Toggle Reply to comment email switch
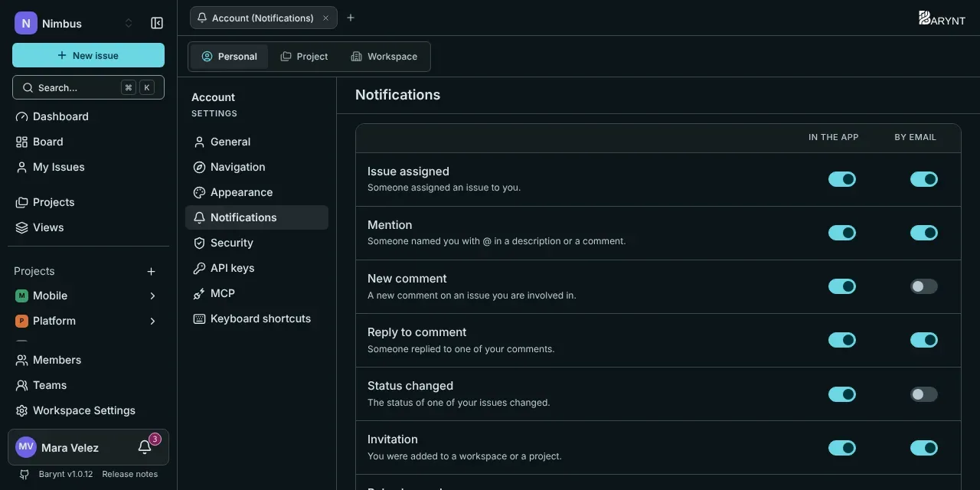Viewport: 980px width, 490px height. pos(924,340)
